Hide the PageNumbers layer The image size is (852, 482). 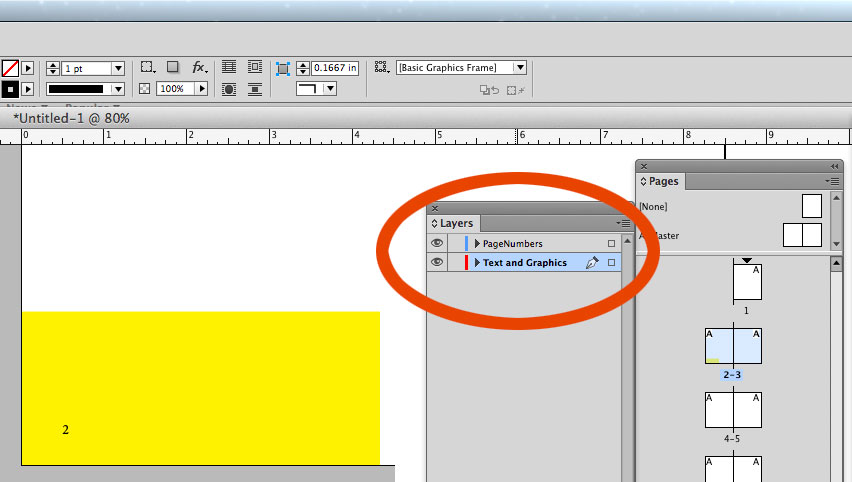pos(437,243)
